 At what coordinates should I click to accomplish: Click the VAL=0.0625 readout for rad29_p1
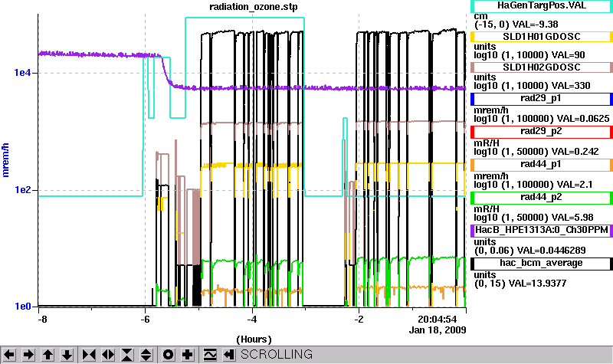coord(583,119)
